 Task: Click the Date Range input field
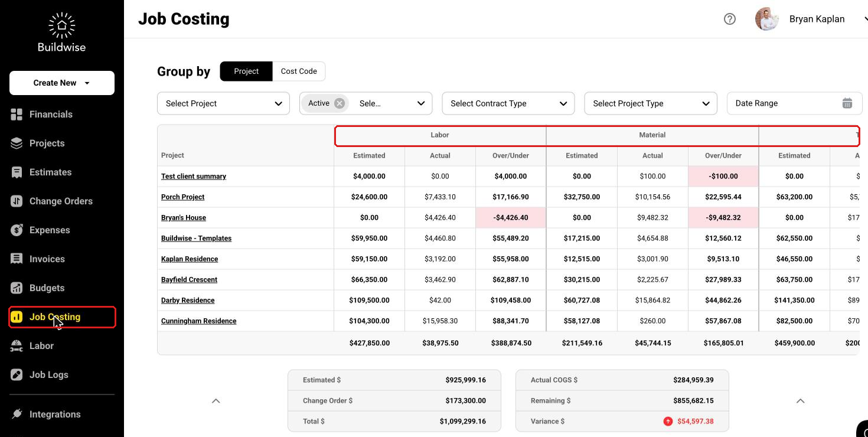point(794,103)
